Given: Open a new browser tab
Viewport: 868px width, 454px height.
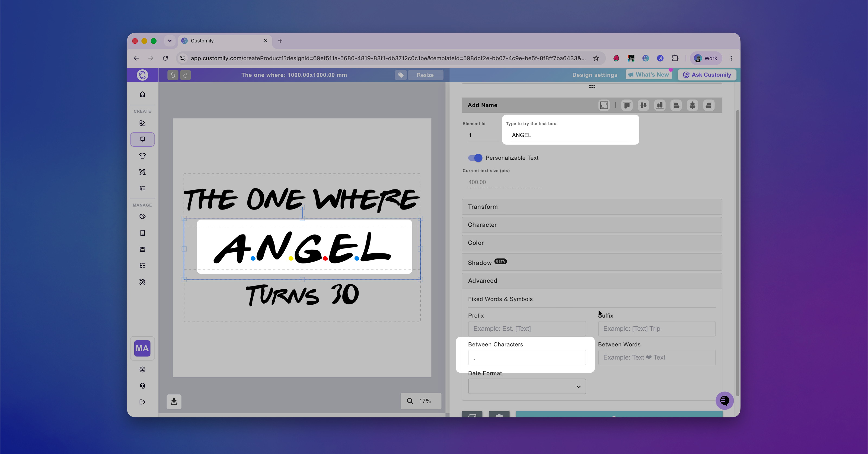Looking at the screenshot, I should pyautogui.click(x=280, y=41).
